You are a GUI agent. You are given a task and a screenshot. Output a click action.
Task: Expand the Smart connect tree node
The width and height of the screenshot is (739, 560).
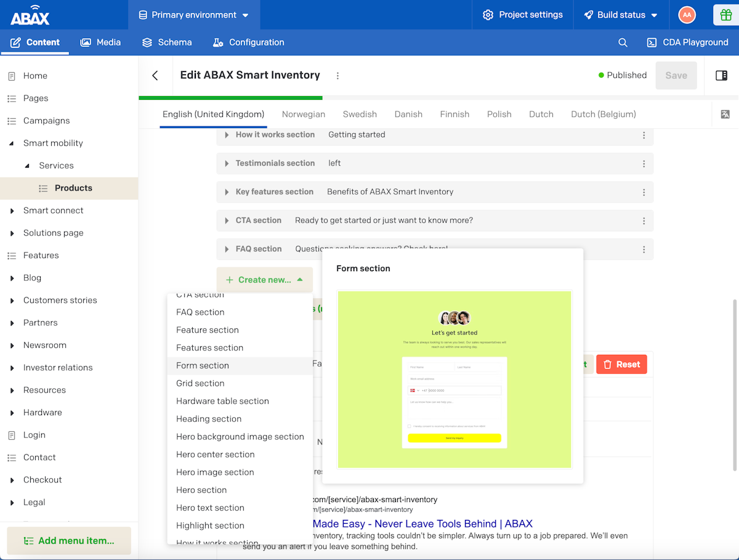(x=12, y=211)
